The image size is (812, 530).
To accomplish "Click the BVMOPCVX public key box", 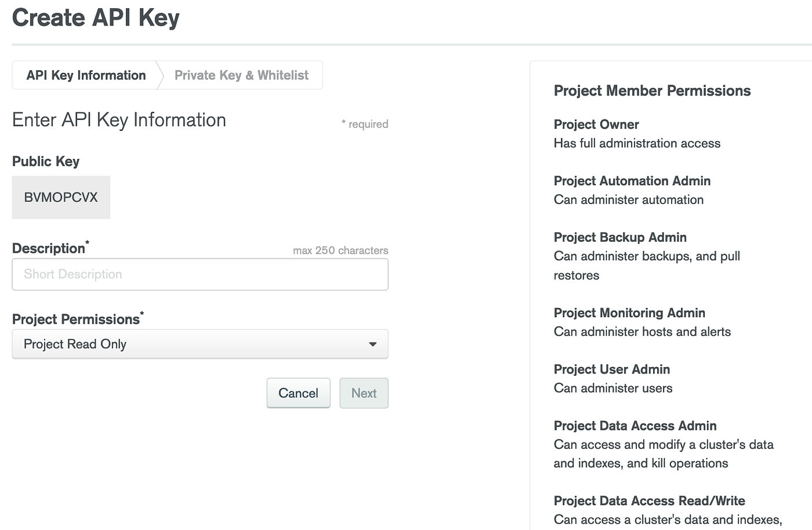I will [61, 197].
